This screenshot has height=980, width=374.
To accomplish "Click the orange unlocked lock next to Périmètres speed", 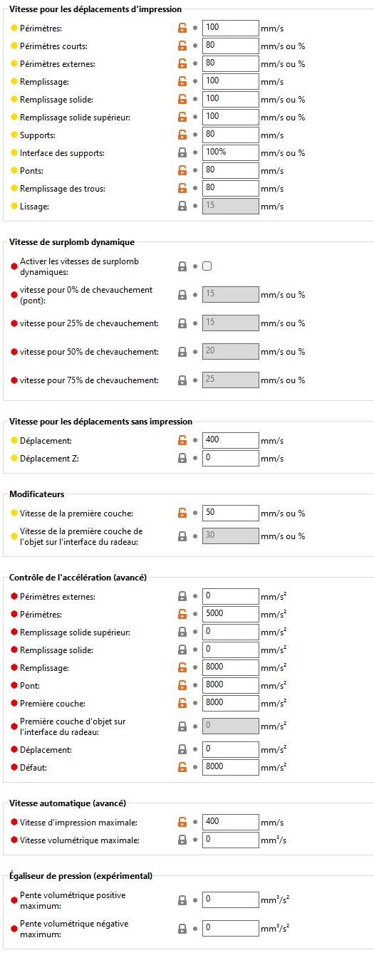I will [182, 28].
